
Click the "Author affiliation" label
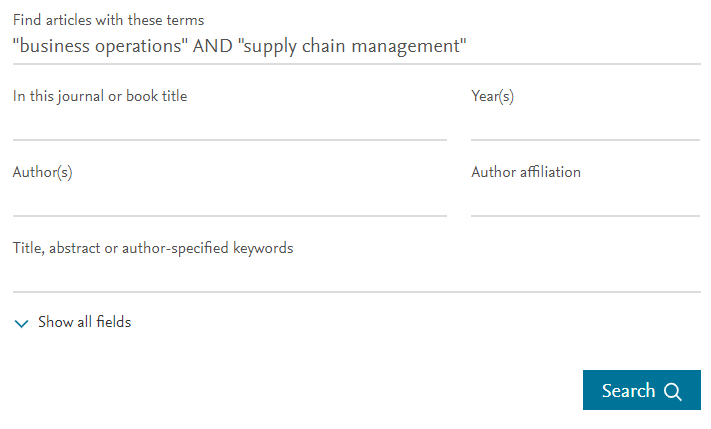(526, 172)
